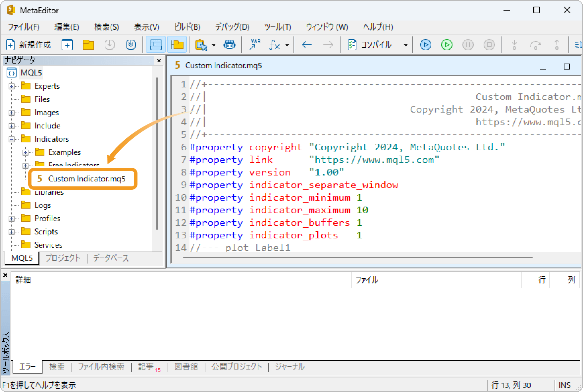
Task: Click the pause debugging icon
Action: click(x=468, y=45)
